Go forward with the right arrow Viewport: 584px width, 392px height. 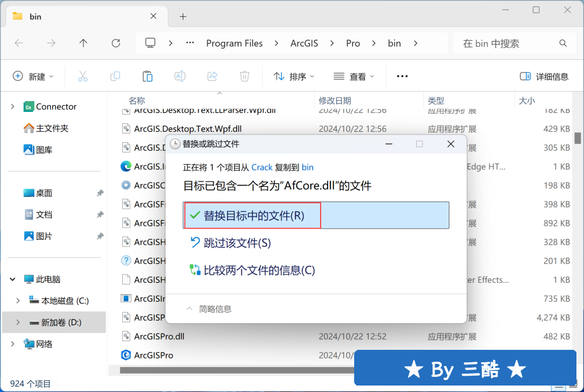point(51,43)
